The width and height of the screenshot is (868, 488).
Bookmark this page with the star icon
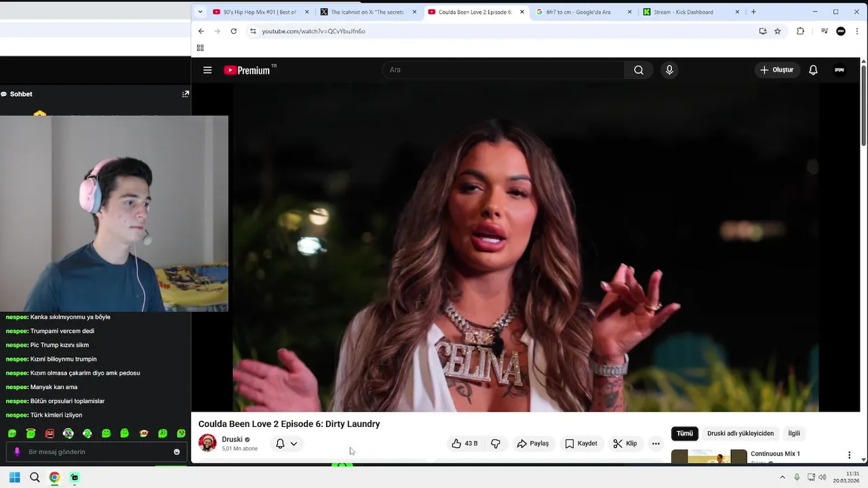[x=778, y=31]
